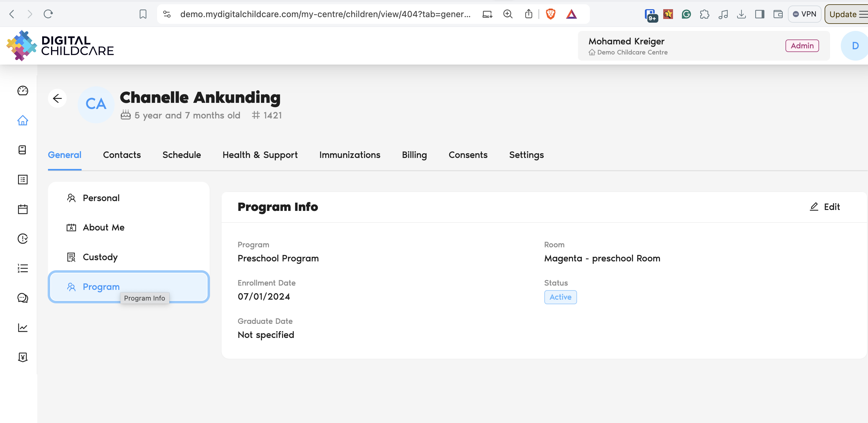The image size is (868, 423).
Task: Open the reports line-chart sidebar icon
Action: coord(23,328)
